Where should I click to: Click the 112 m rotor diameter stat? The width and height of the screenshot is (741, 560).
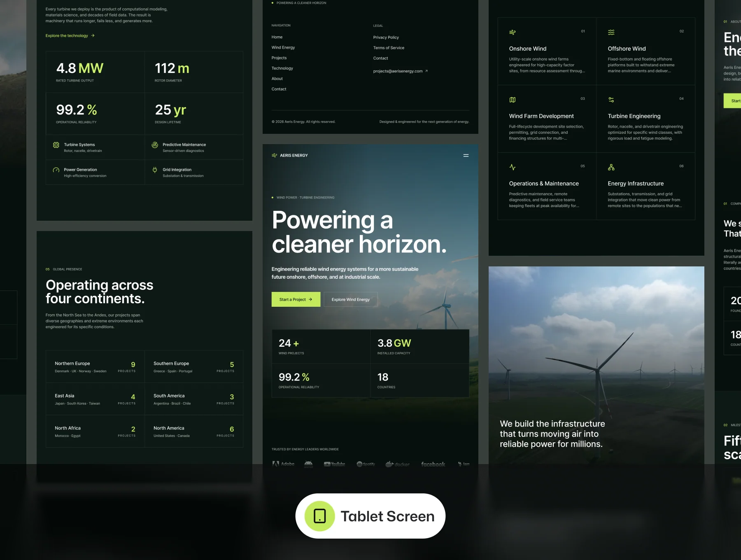194,72
